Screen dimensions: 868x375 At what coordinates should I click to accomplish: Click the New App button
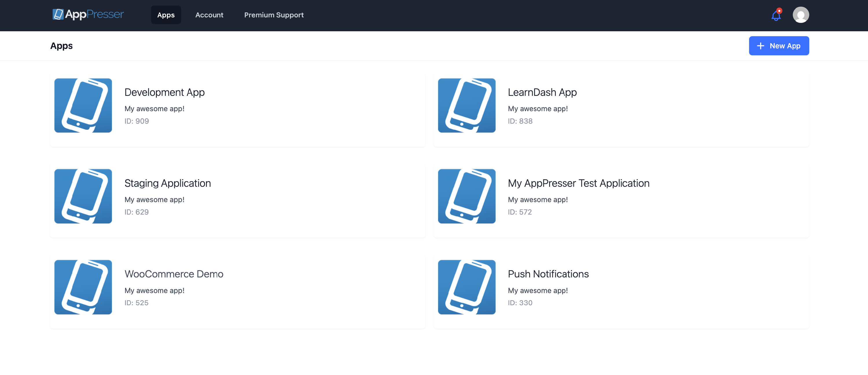point(779,46)
